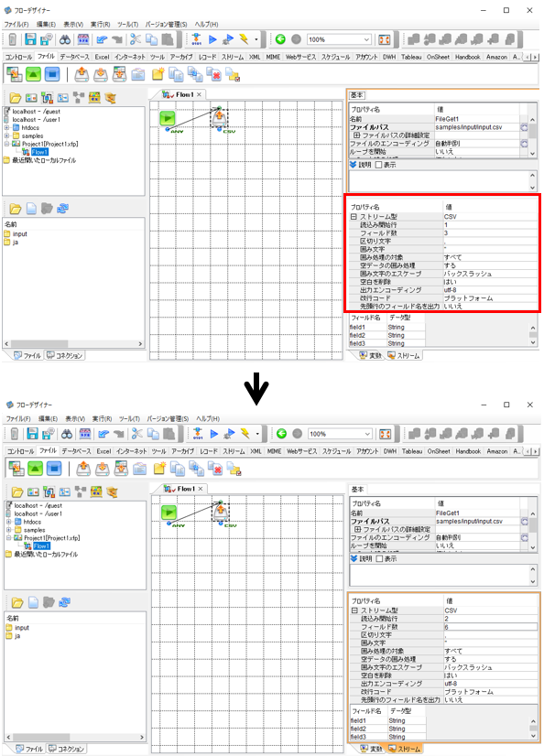Click the refresh icon above the upper file list
The image size is (544, 756).
[62, 209]
